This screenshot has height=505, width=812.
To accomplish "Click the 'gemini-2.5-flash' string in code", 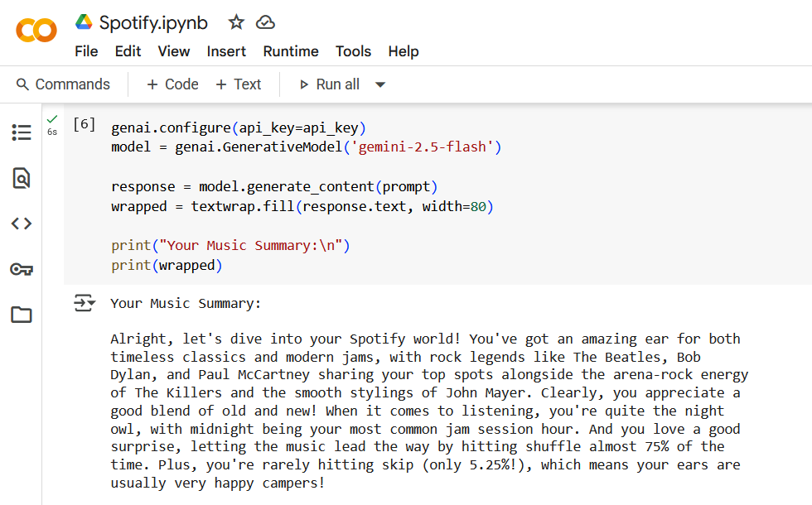I will 422,147.
